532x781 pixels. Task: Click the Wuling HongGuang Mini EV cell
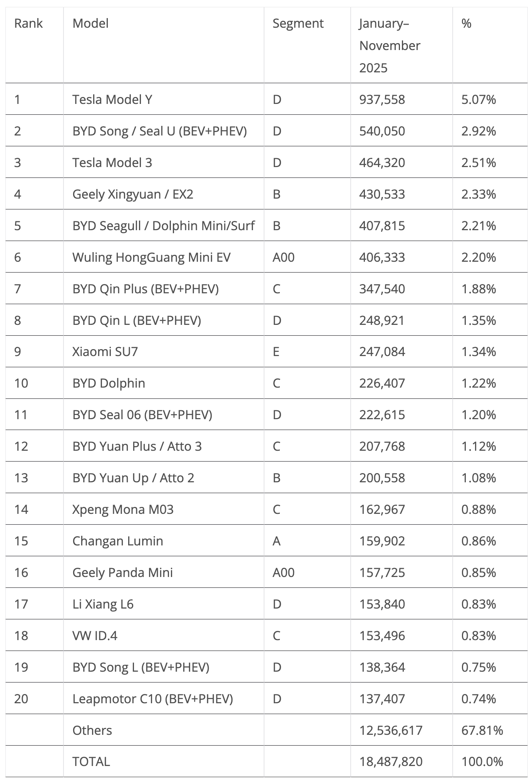click(151, 257)
